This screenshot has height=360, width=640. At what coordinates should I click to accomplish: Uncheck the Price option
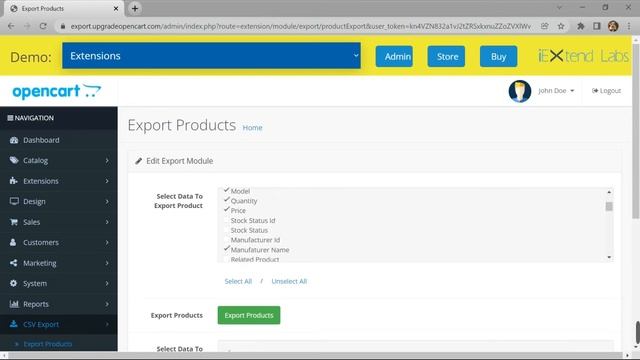(x=227, y=210)
